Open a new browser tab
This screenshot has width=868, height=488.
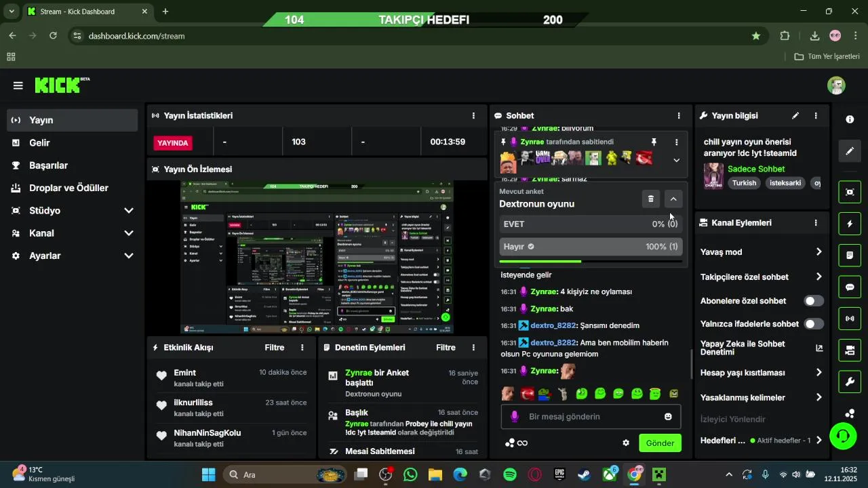pyautogui.click(x=165, y=12)
